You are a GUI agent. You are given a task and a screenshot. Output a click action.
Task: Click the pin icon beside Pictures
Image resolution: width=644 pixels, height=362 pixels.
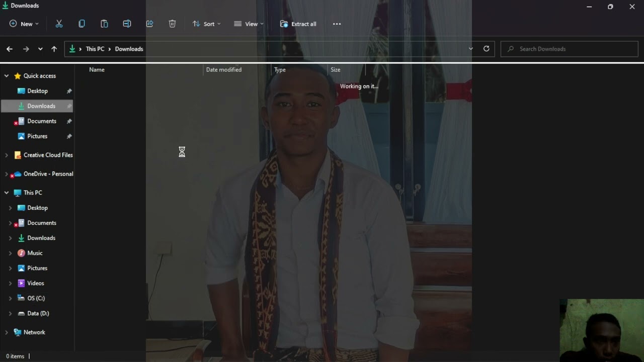tap(69, 136)
